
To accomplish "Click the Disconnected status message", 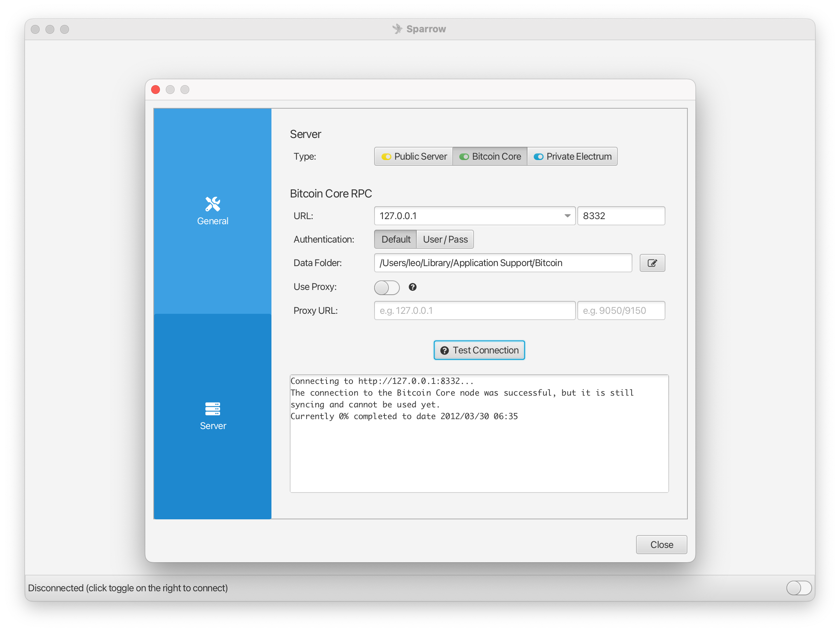I will [x=128, y=588].
